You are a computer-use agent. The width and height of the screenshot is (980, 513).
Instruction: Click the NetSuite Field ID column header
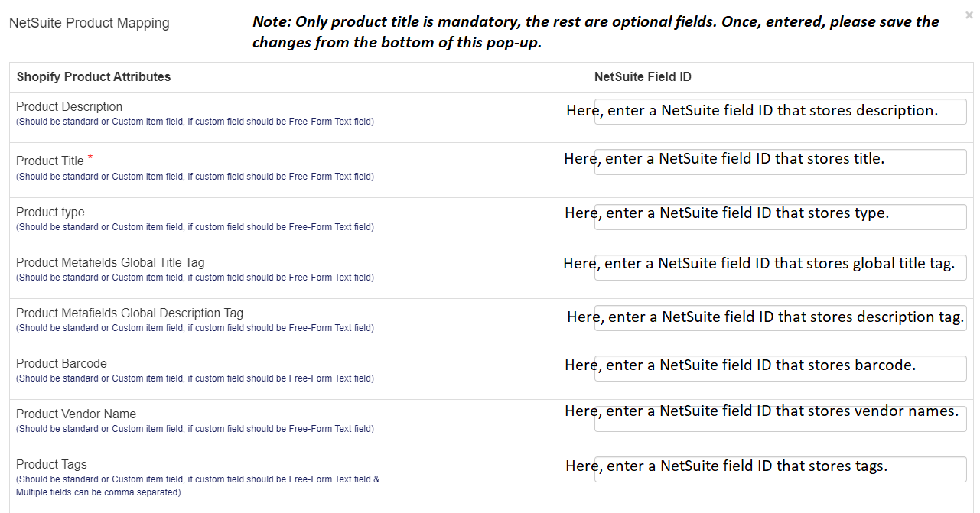click(643, 77)
